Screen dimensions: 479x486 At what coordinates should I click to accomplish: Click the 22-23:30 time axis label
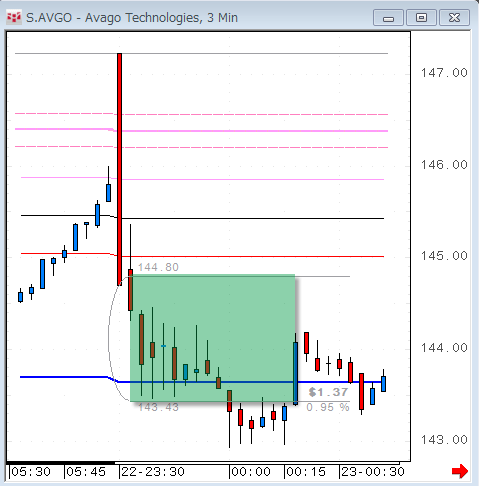click(153, 472)
